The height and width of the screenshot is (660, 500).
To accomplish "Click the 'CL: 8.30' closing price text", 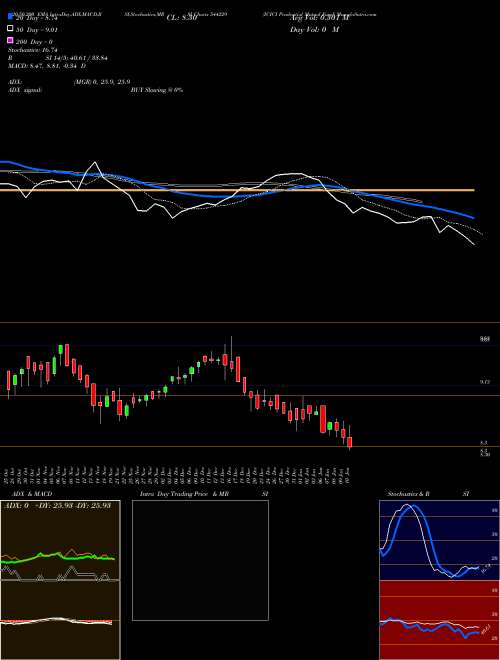I will point(182,18).
